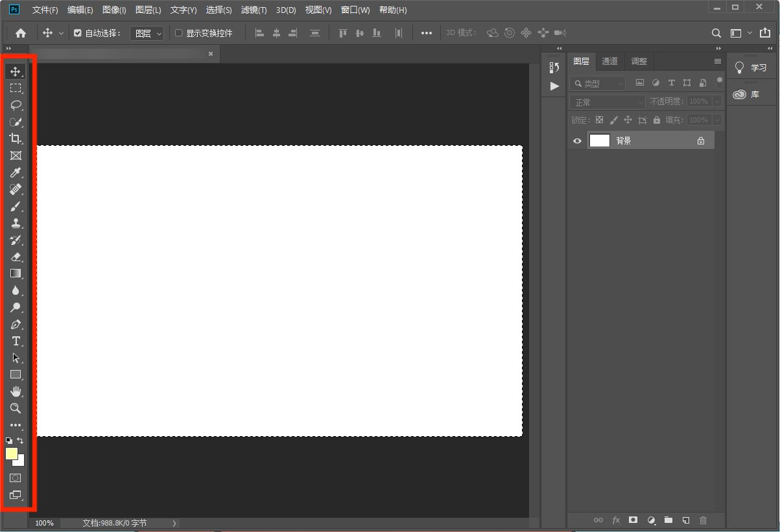
Task: Hide the 背景 layer with eye icon
Action: 577,141
